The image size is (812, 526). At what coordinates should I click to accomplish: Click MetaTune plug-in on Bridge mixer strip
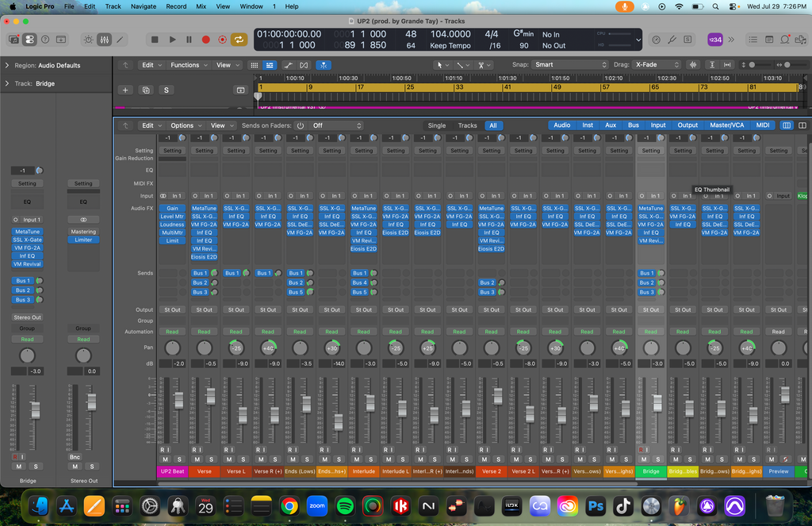(x=650, y=209)
